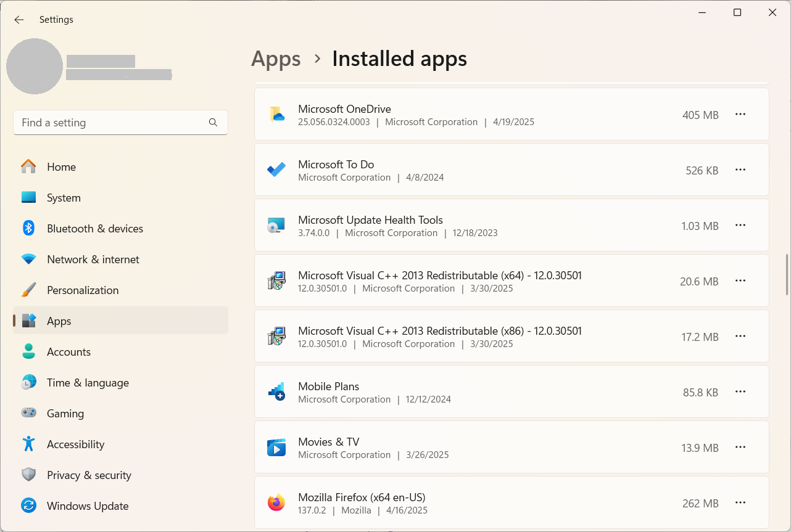Click the Microsoft OneDrive app icon
The image size is (791, 532).
tap(276, 114)
